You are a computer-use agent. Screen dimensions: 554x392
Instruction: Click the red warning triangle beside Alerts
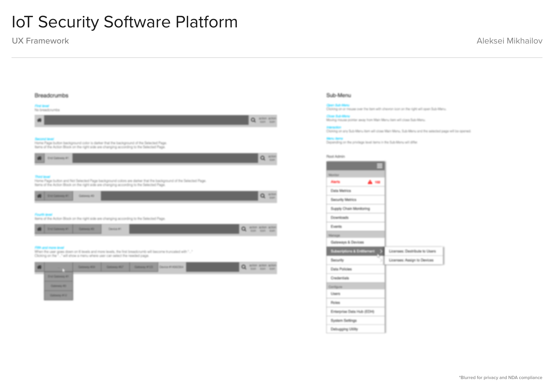(x=370, y=182)
